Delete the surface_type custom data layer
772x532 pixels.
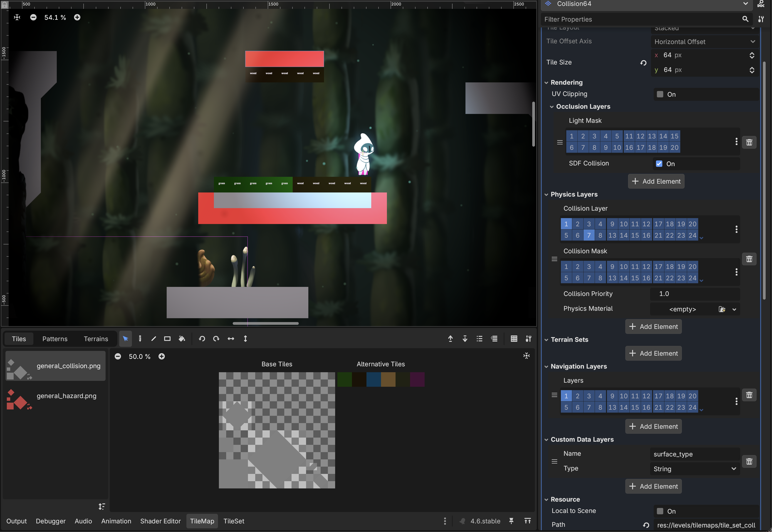tap(749, 461)
